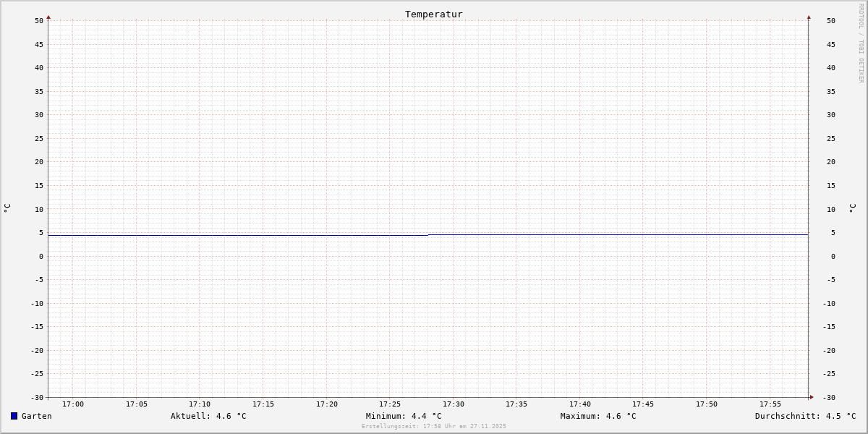The width and height of the screenshot is (868, 434).
Task: Click the 17:05 time axis label
Action: click(x=137, y=404)
